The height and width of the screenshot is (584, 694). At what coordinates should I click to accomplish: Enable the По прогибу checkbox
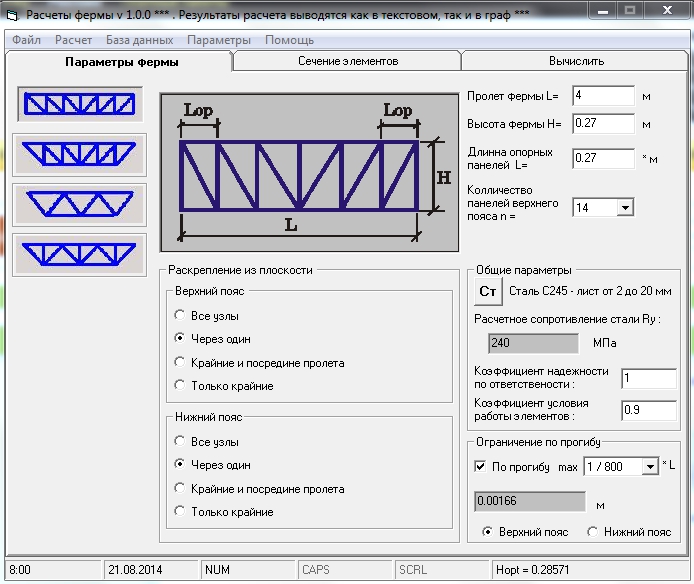tap(480, 467)
